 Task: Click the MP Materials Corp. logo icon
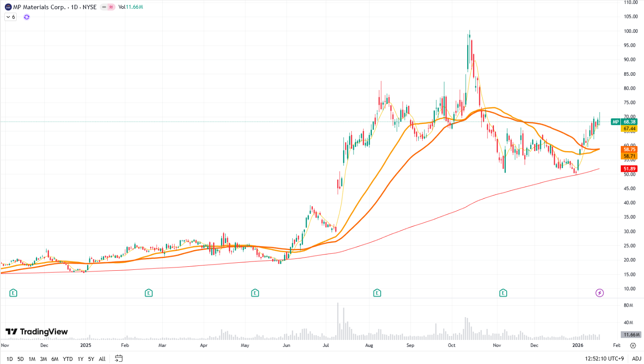click(x=8, y=7)
